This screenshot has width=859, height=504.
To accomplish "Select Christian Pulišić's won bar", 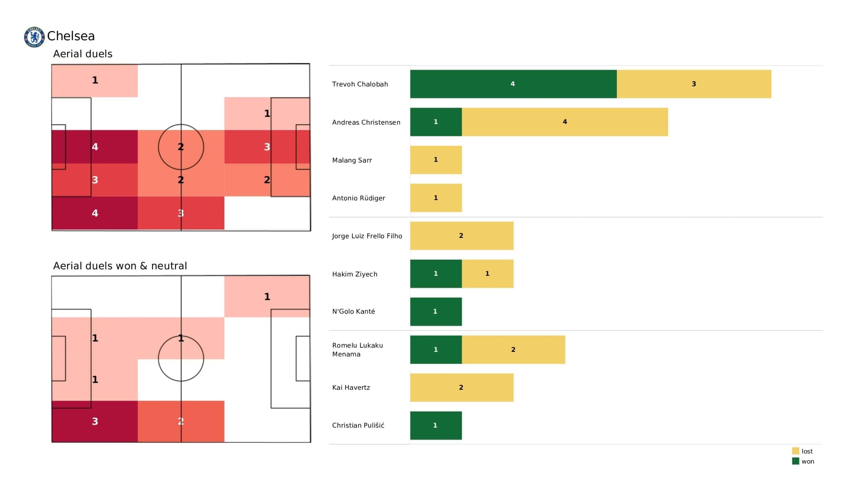I will coord(436,425).
